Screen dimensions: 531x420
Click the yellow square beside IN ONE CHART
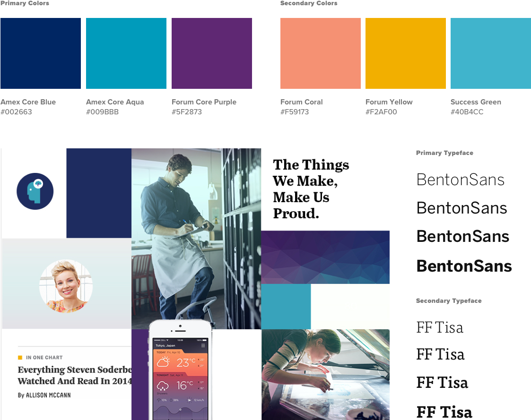20,357
